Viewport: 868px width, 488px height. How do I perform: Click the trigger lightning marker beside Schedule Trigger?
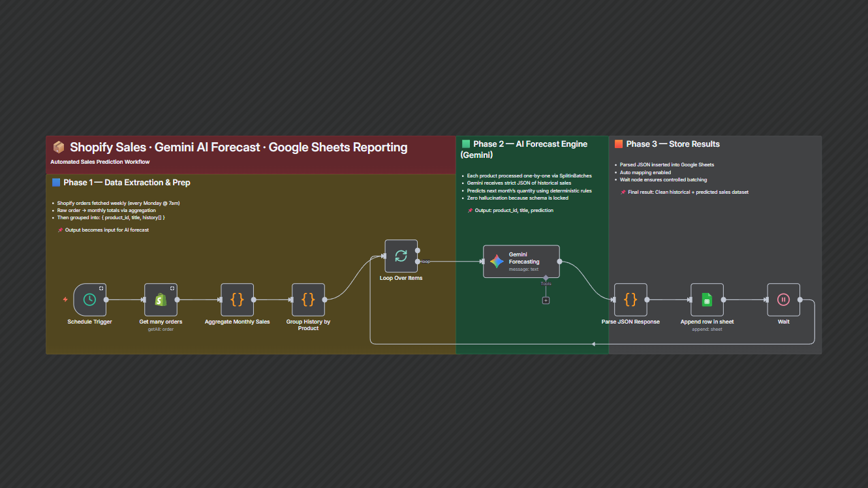pyautogui.click(x=65, y=300)
